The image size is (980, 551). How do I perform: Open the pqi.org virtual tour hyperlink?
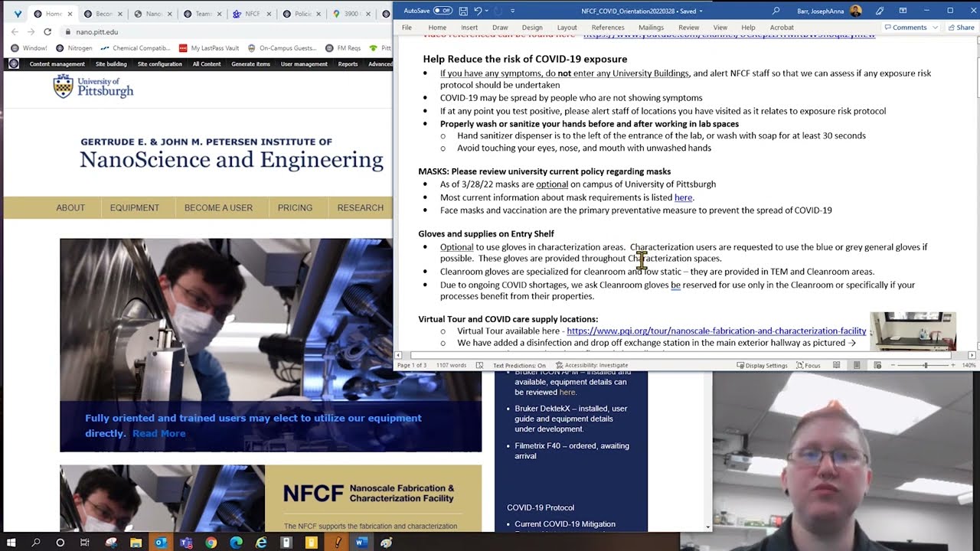tap(717, 331)
